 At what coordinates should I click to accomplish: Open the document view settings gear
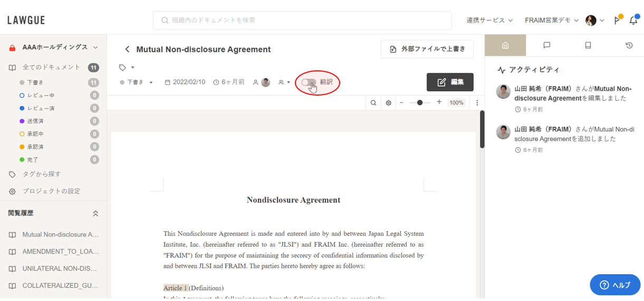pyautogui.click(x=389, y=103)
